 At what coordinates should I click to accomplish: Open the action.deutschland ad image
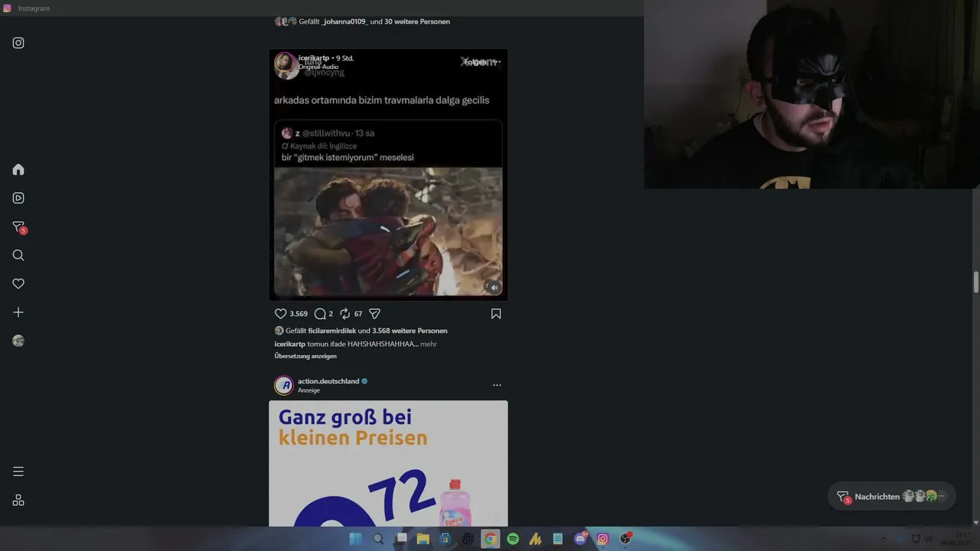(388, 464)
